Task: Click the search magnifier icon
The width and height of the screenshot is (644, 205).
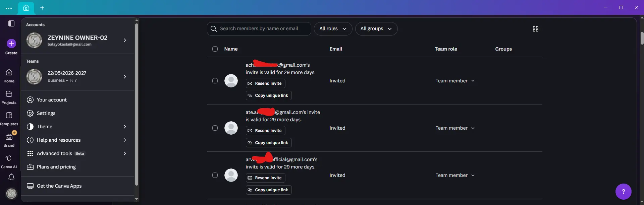Action: pos(214,29)
